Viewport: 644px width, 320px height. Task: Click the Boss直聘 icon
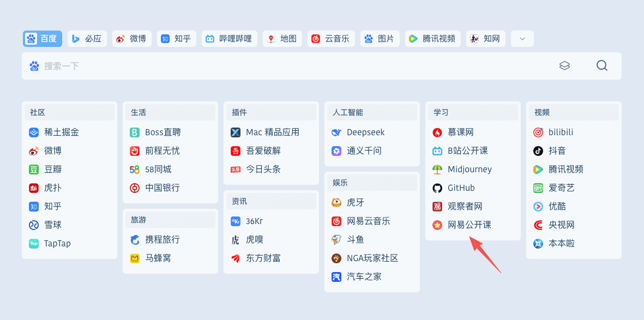[135, 132]
